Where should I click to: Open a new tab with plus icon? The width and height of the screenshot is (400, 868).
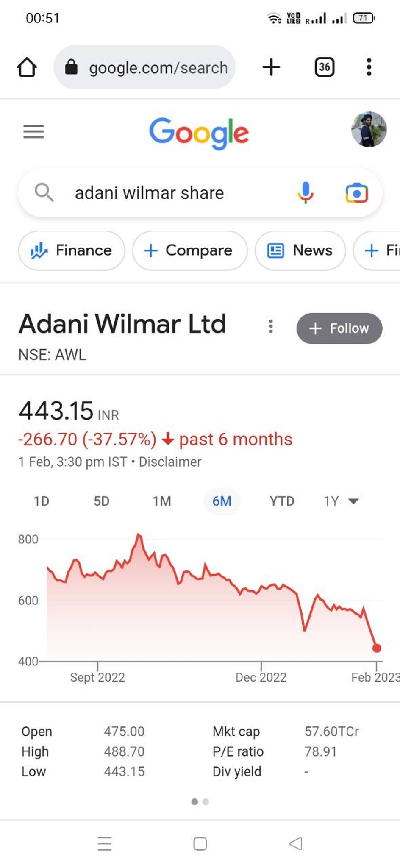pos(271,67)
